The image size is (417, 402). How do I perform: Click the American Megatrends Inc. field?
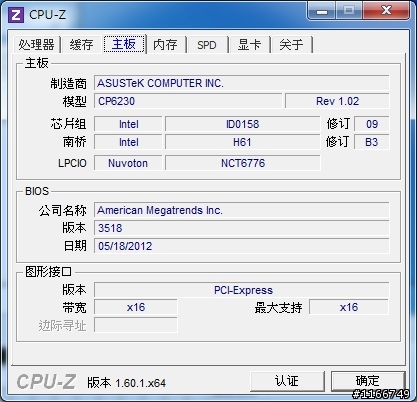(242, 210)
